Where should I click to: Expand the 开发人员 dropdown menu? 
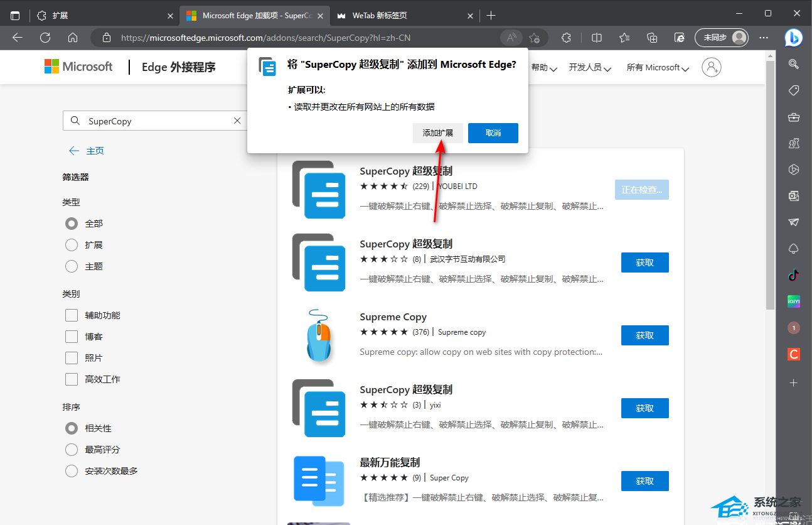point(590,67)
